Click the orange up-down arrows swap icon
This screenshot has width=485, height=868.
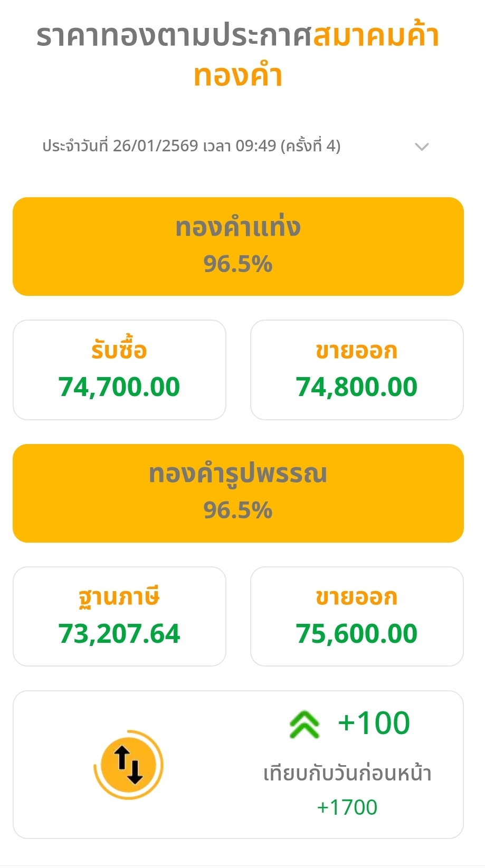point(129,765)
